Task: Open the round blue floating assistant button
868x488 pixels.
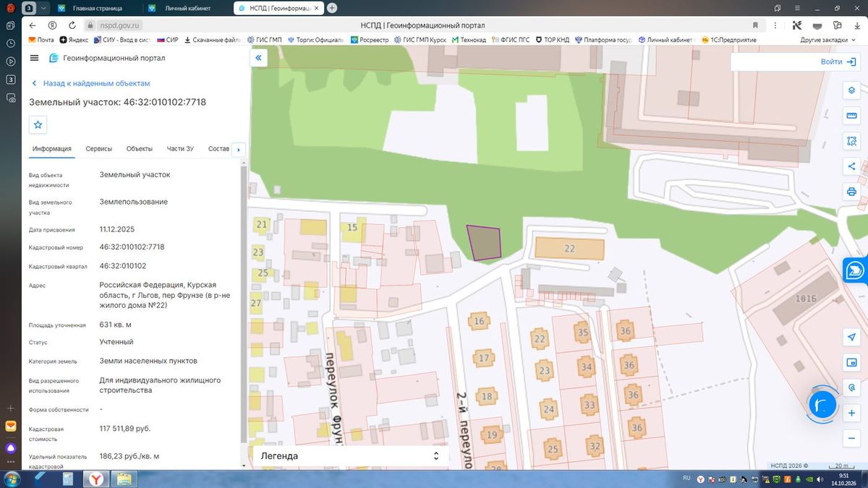Action: 822,406
